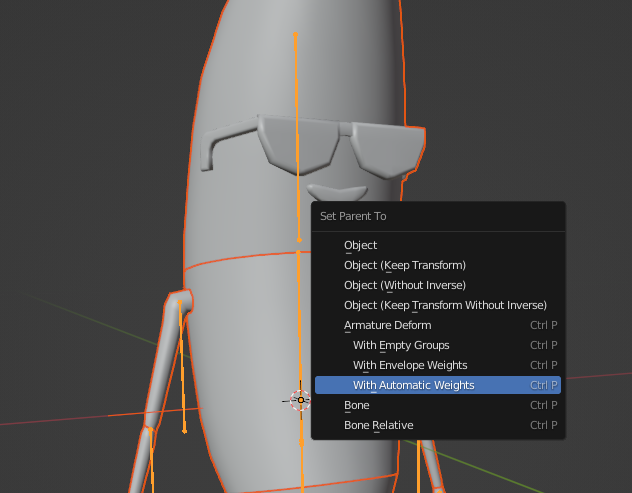Choose Object (Keep Transform Without Inverse)
The height and width of the screenshot is (493, 632).
point(438,305)
